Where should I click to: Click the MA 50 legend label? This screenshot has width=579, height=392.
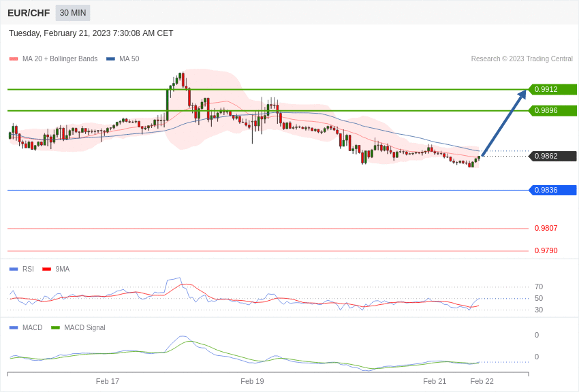pos(129,59)
